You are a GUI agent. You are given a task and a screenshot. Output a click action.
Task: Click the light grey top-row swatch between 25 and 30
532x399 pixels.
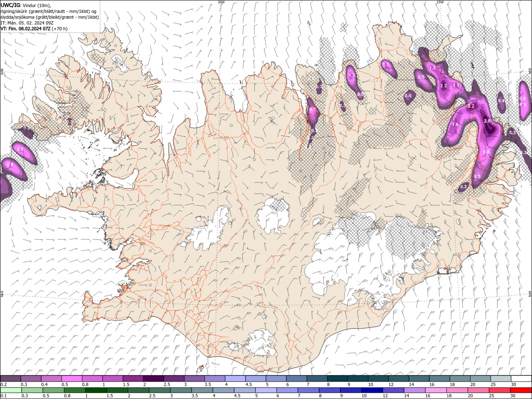(x=500, y=379)
